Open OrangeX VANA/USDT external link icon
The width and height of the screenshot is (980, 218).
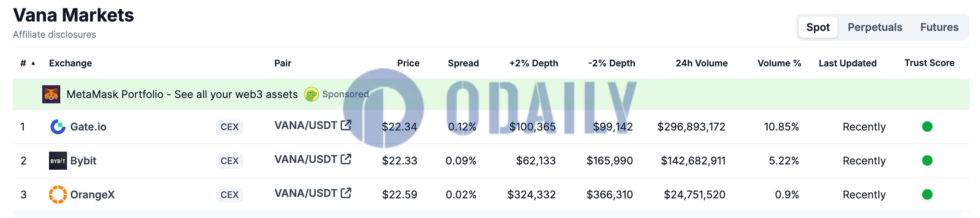coord(346,193)
